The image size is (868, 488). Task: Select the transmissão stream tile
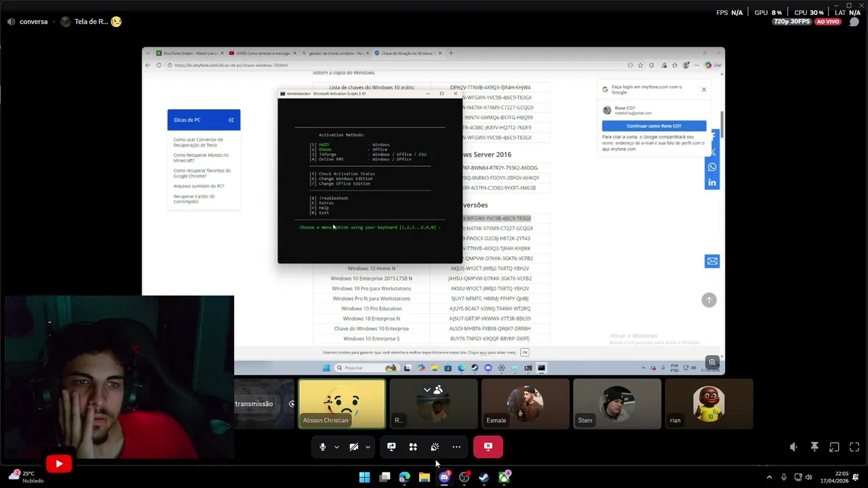pos(264,404)
